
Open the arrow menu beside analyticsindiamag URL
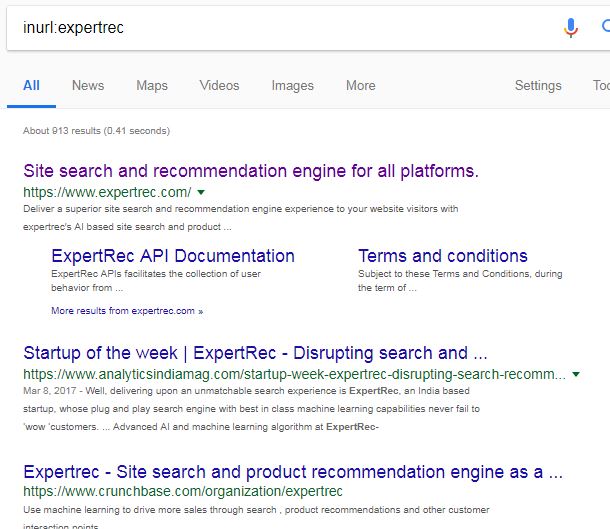pyautogui.click(x=575, y=375)
